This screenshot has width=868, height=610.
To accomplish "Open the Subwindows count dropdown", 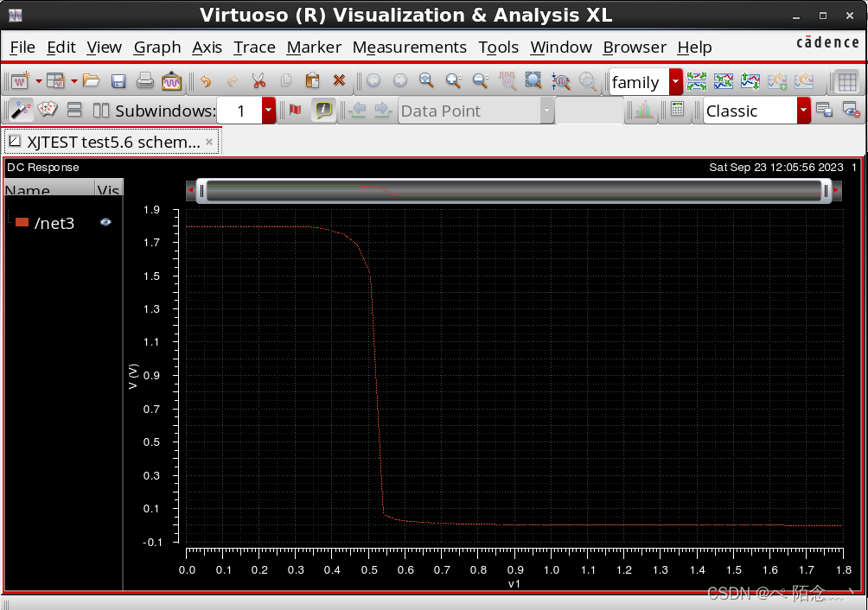I will point(269,110).
